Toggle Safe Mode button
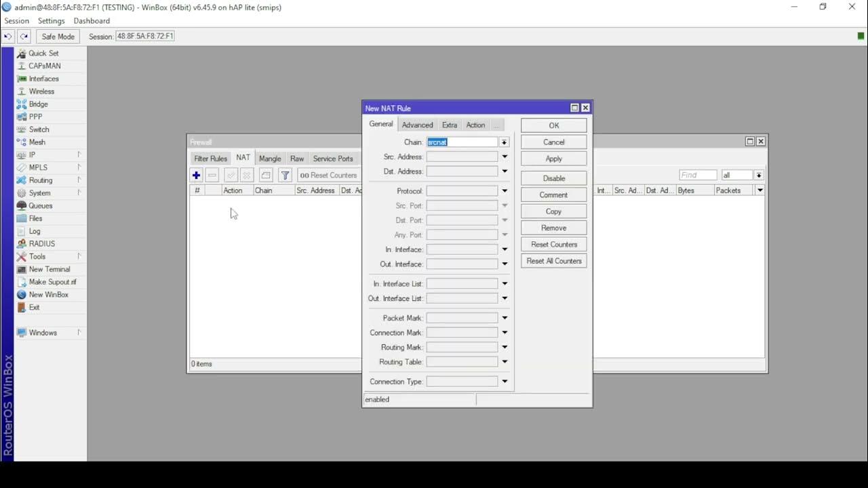 (x=58, y=37)
